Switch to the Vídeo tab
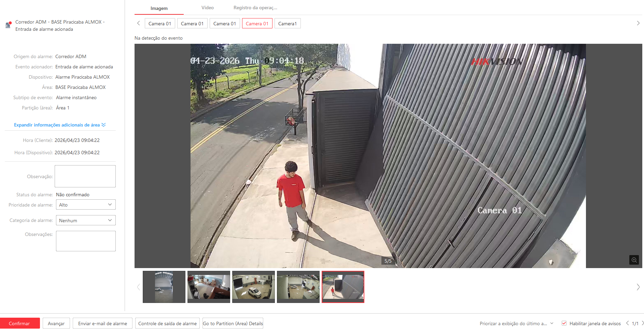This screenshot has width=644, height=331. pyautogui.click(x=207, y=8)
